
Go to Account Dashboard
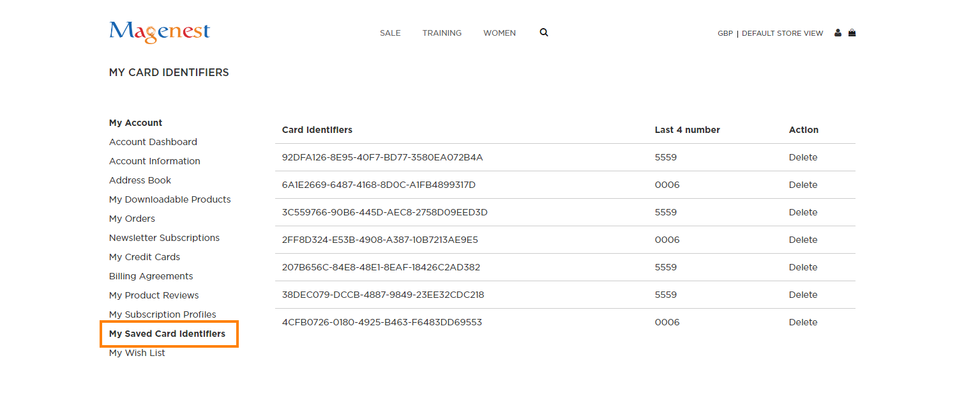(153, 141)
